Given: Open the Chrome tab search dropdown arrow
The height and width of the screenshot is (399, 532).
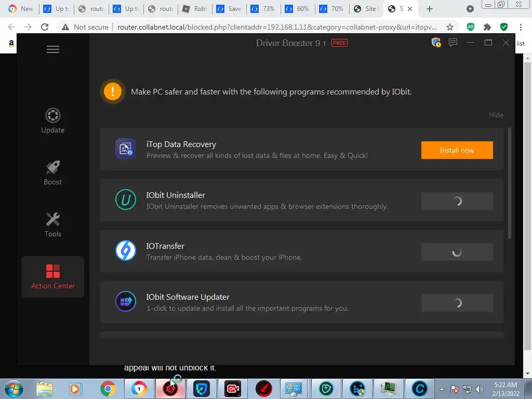Looking at the screenshot, I should pyautogui.click(x=470, y=9).
